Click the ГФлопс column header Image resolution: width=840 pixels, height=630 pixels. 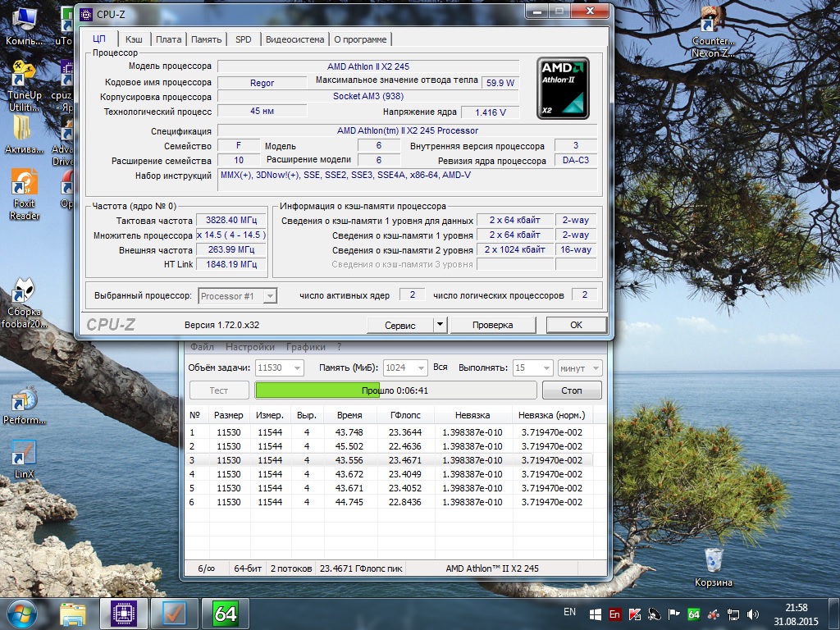(x=405, y=414)
